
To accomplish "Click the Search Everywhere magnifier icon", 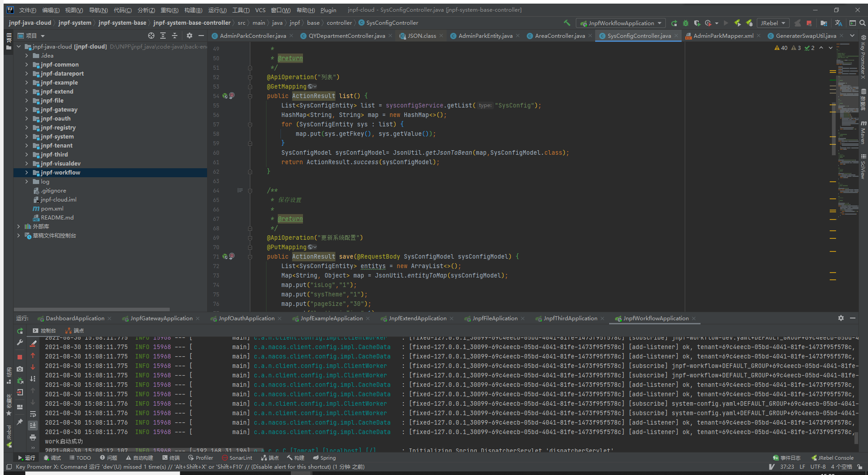I will [863, 23].
